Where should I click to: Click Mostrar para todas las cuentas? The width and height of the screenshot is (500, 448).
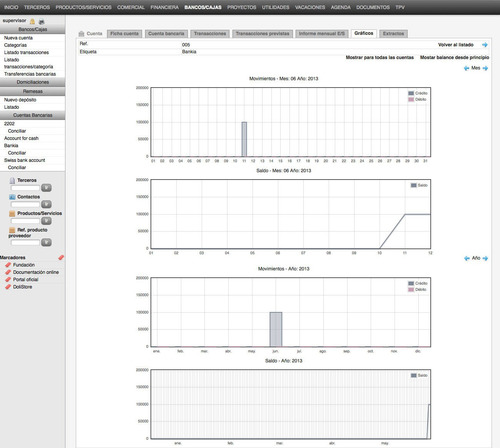tap(379, 57)
